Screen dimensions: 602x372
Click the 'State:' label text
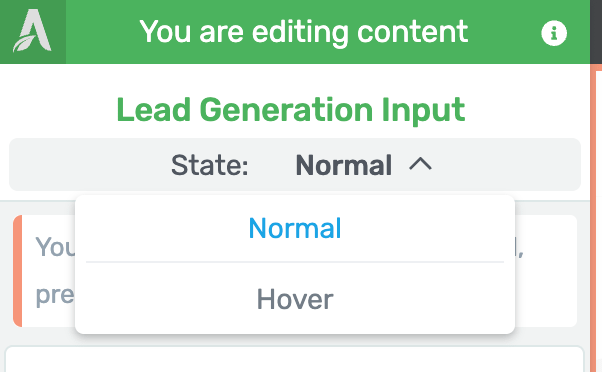[x=210, y=165]
